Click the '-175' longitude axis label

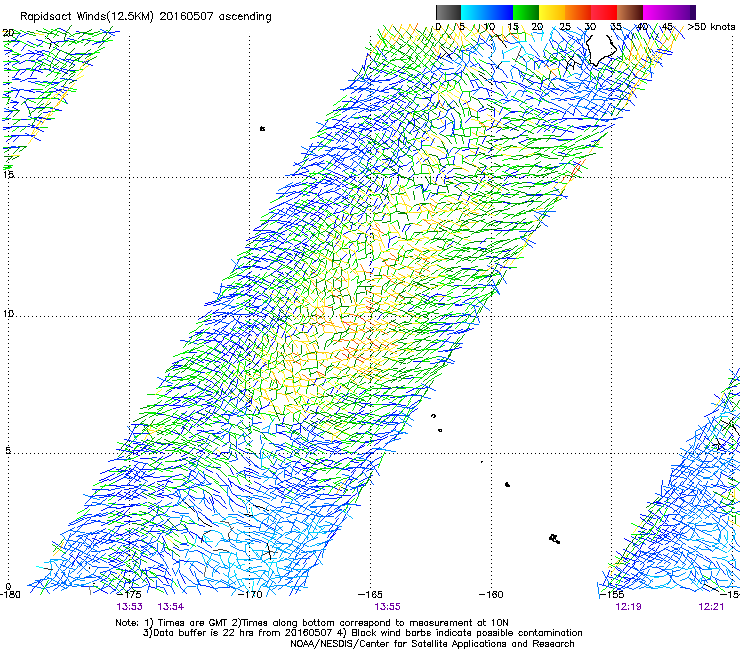[129, 595]
